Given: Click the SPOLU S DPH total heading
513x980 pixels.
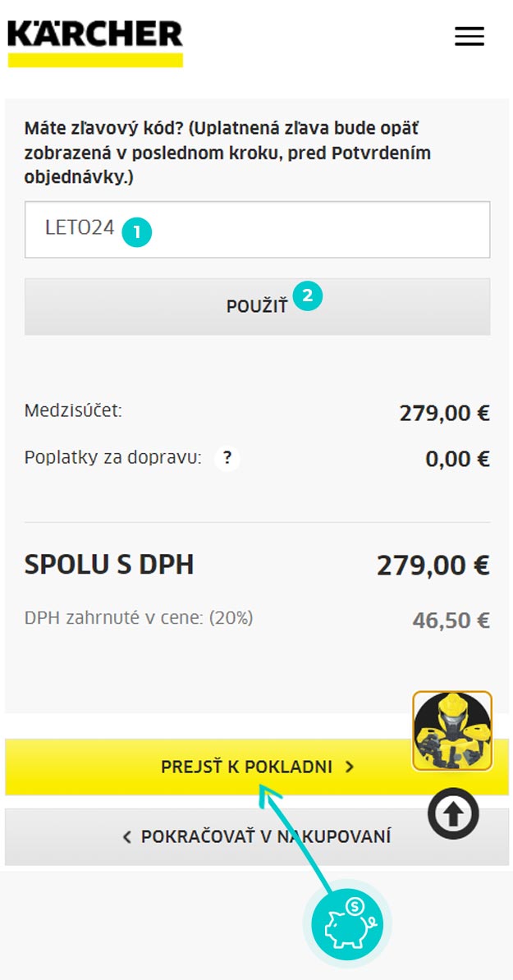Looking at the screenshot, I should tap(109, 565).
